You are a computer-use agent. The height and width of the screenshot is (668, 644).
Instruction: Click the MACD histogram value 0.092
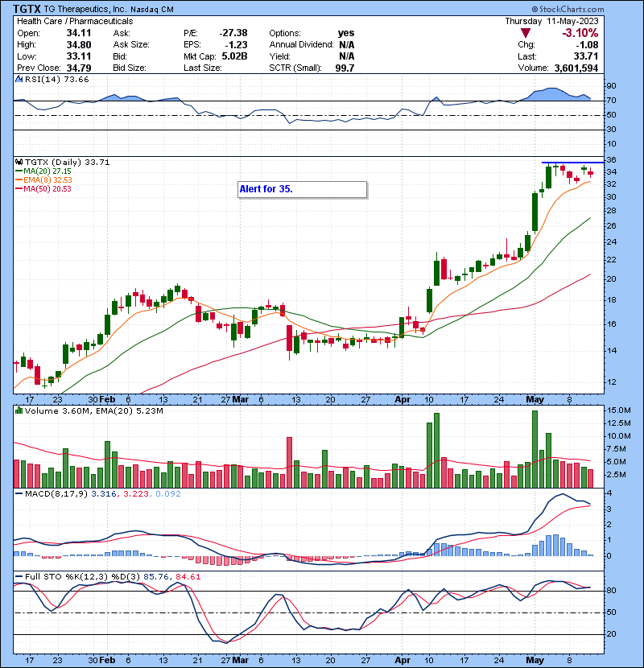168,494
